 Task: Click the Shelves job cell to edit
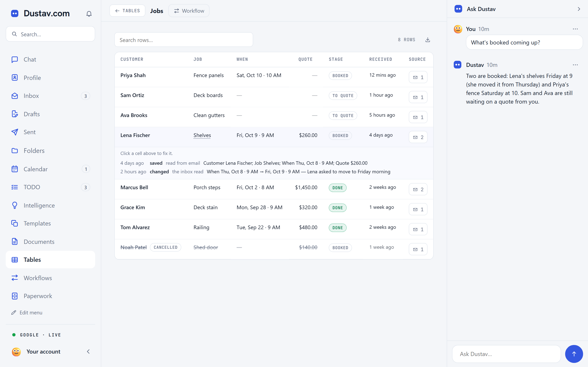click(202, 135)
